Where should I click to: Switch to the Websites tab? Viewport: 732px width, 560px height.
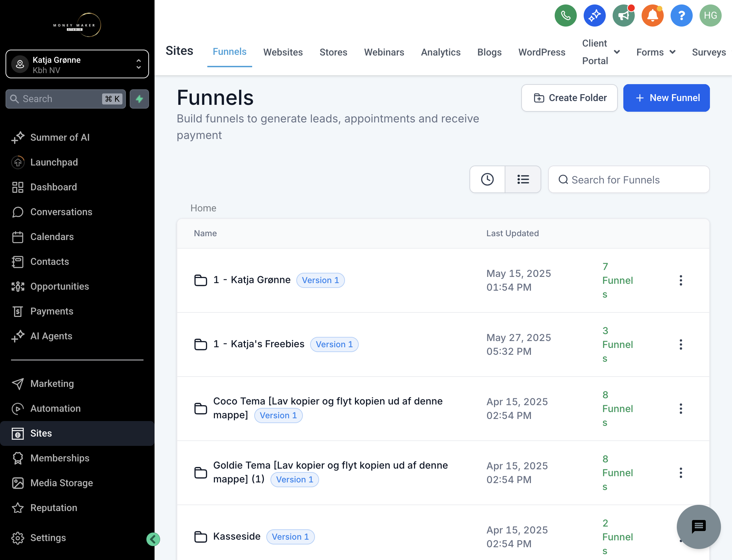click(283, 52)
